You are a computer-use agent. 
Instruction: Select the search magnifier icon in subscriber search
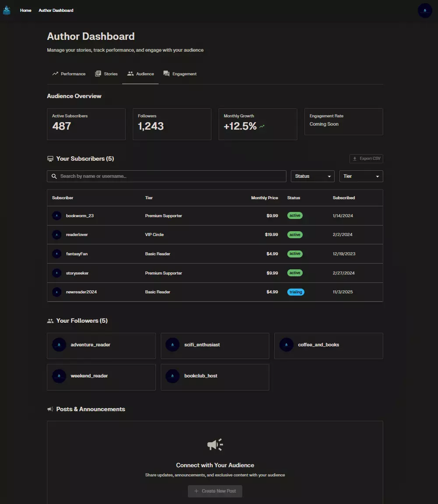(x=54, y=176)
